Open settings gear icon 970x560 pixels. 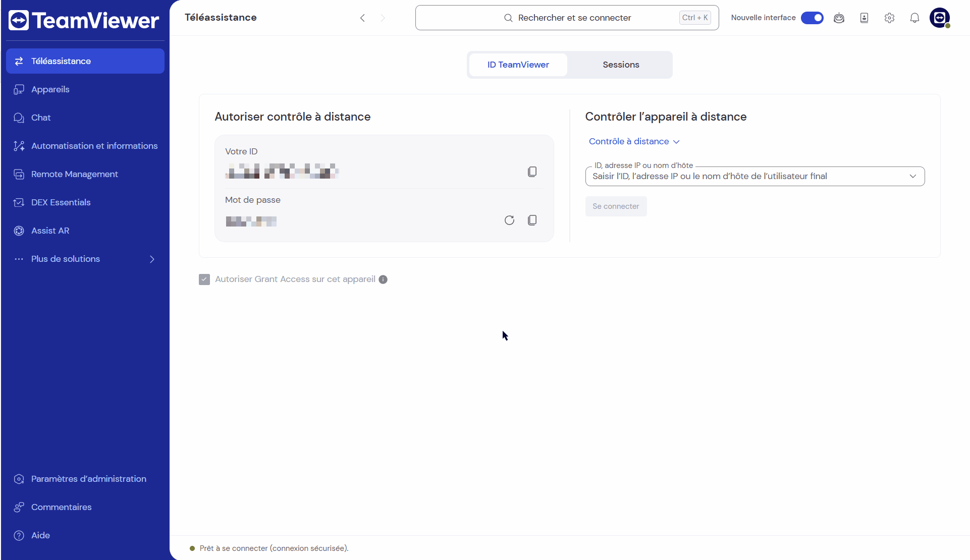click(x=889, y=18)
